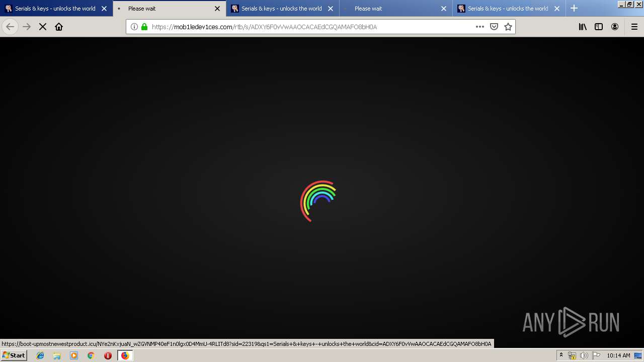Screen dimensions: 644x362
Task: Close the active Please wait tab
Action: coord(217,9)
